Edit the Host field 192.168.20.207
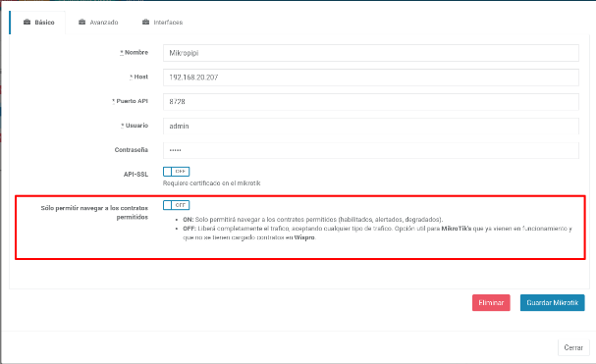 pos(371,78)
